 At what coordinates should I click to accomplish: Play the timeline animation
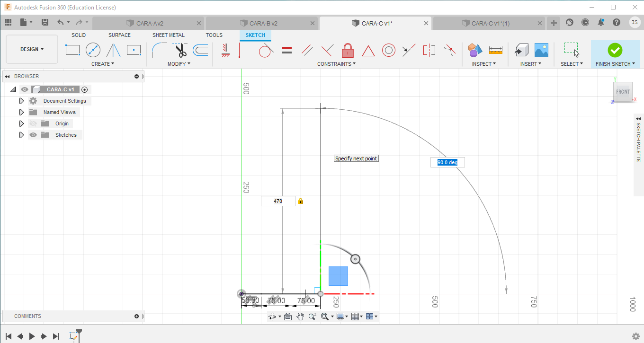[x=32, y=336]
